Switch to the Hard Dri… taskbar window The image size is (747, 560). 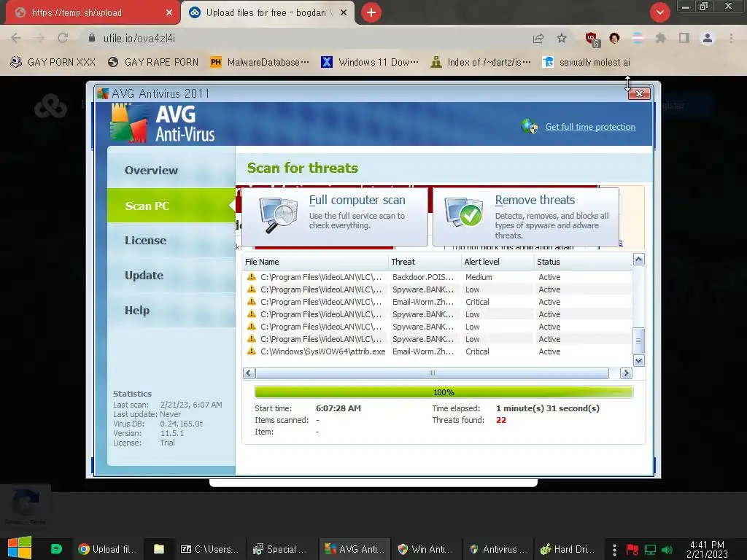click(x=568, y=549)
